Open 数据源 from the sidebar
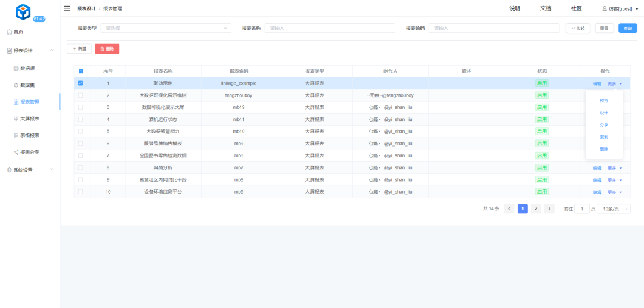 click(x=32, y=69)
